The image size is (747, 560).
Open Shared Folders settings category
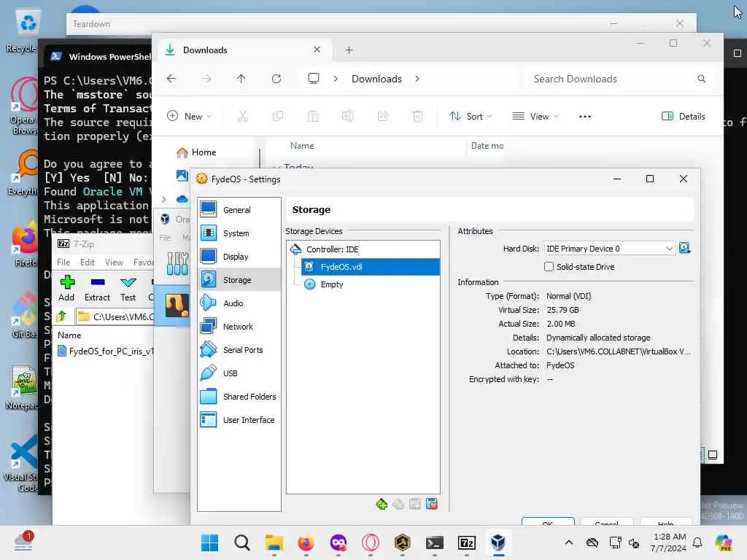239,397
